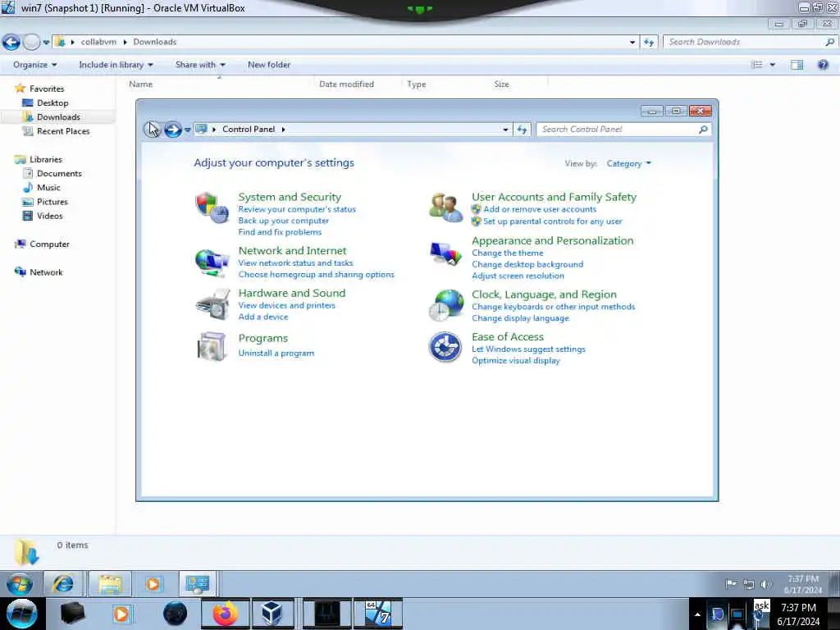Open User Accounts people icon
Screen dimensions: 840x630
[445, 208]
